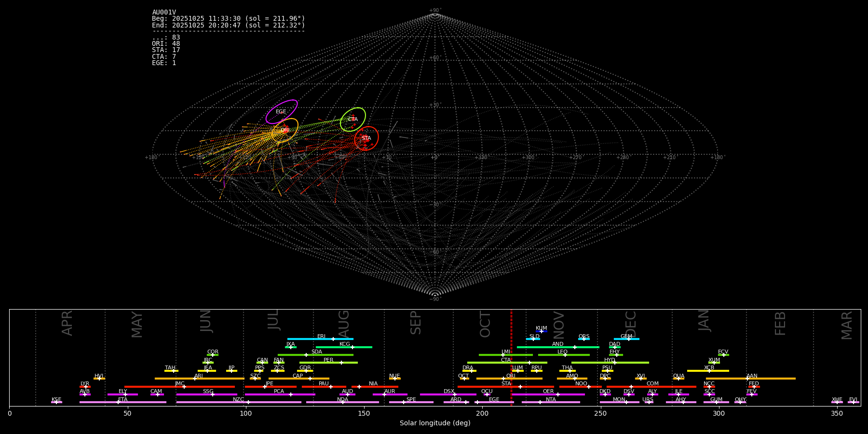The image size is (868, 434).
Task: Click the APR month label in timeline
Action: 67,323
